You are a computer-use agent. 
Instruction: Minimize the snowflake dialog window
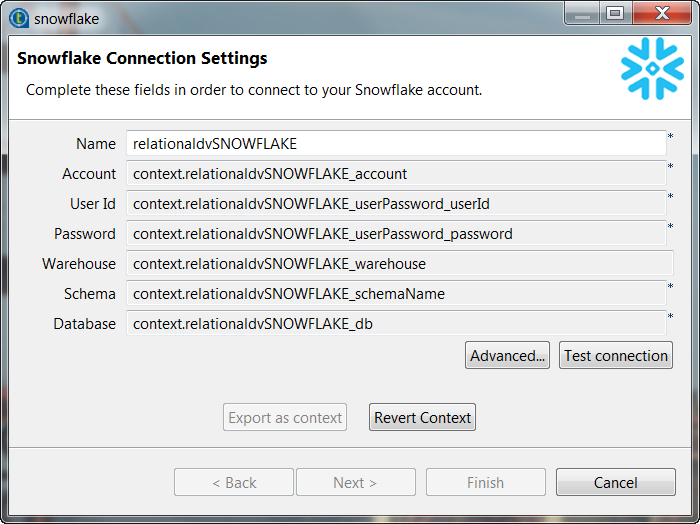click(582, 13)
